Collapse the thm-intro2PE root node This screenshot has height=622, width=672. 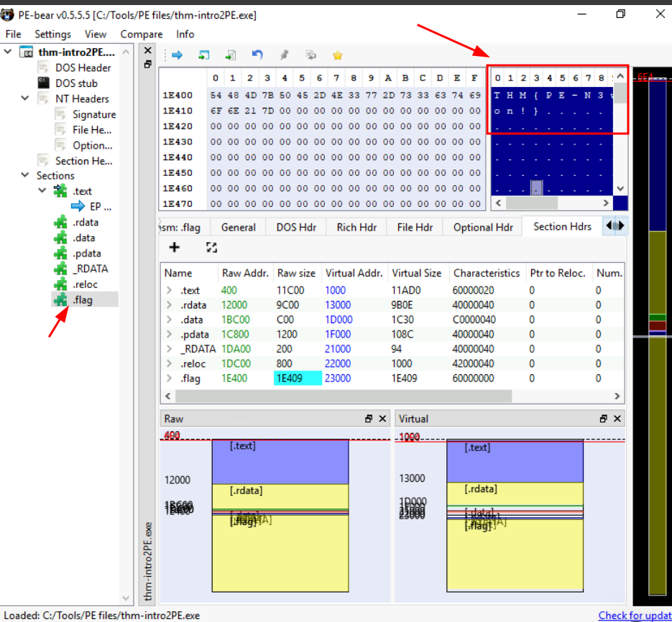click(x=8, y=52)
